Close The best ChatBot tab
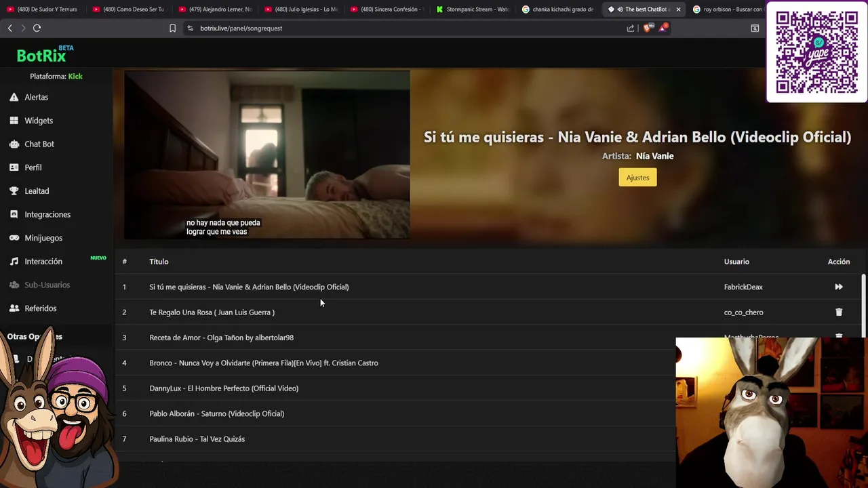Screen dimensions: 868x488 click(678, 9)
